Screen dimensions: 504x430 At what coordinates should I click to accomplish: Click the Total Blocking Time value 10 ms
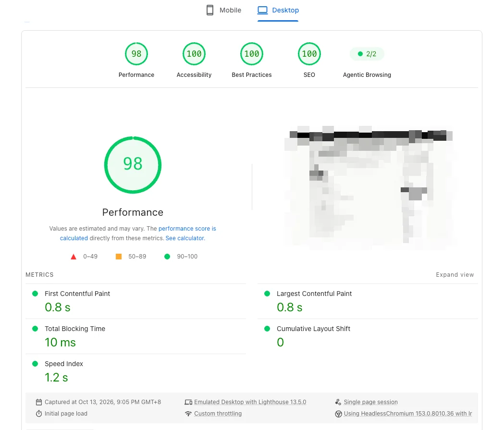[x=60, y=343]
